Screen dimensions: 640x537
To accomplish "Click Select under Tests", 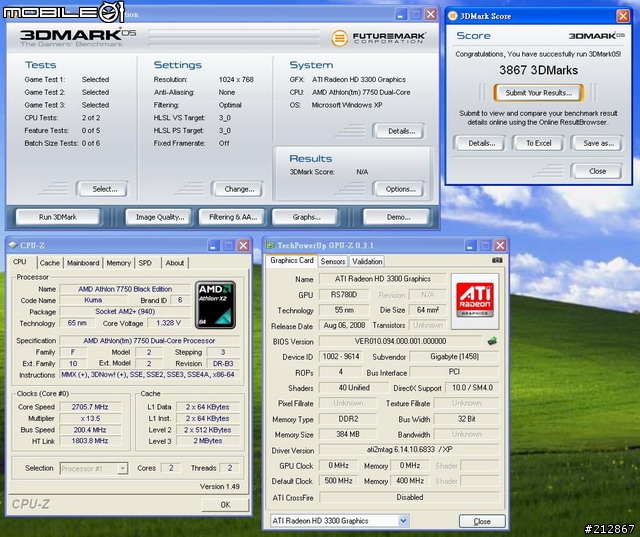I will (x=104, y=189).
